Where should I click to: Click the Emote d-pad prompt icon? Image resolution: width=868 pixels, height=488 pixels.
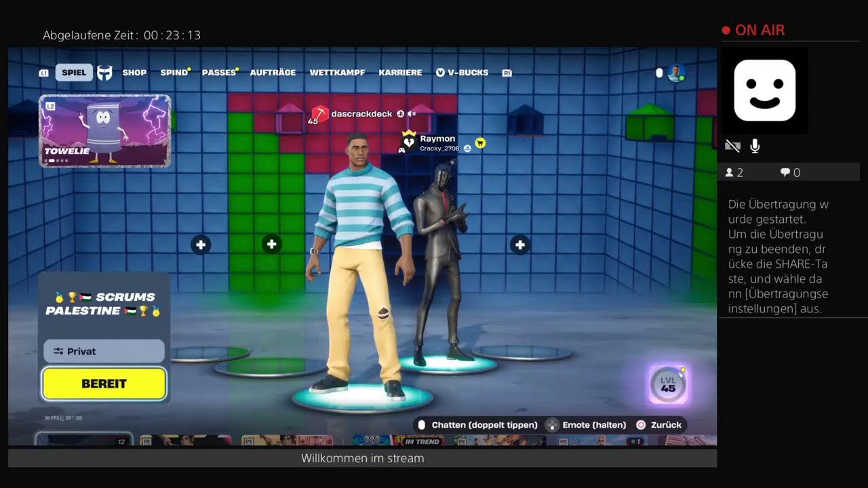[553, 425]
